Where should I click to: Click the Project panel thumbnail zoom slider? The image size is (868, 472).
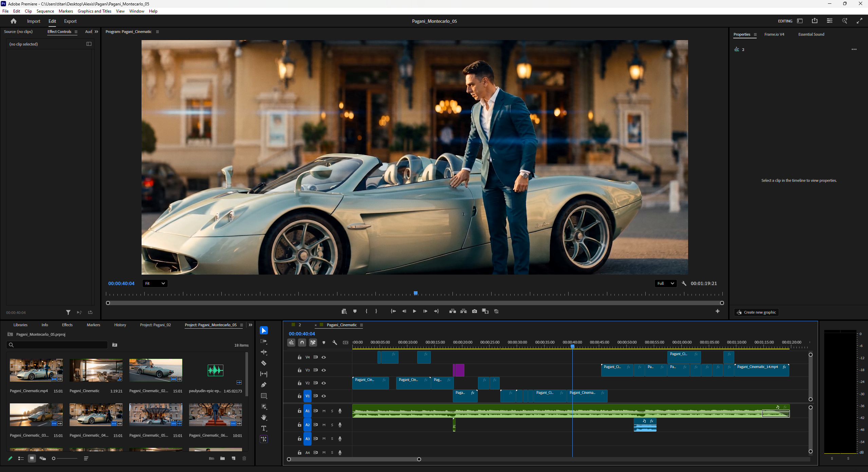(x=64, y=458)
